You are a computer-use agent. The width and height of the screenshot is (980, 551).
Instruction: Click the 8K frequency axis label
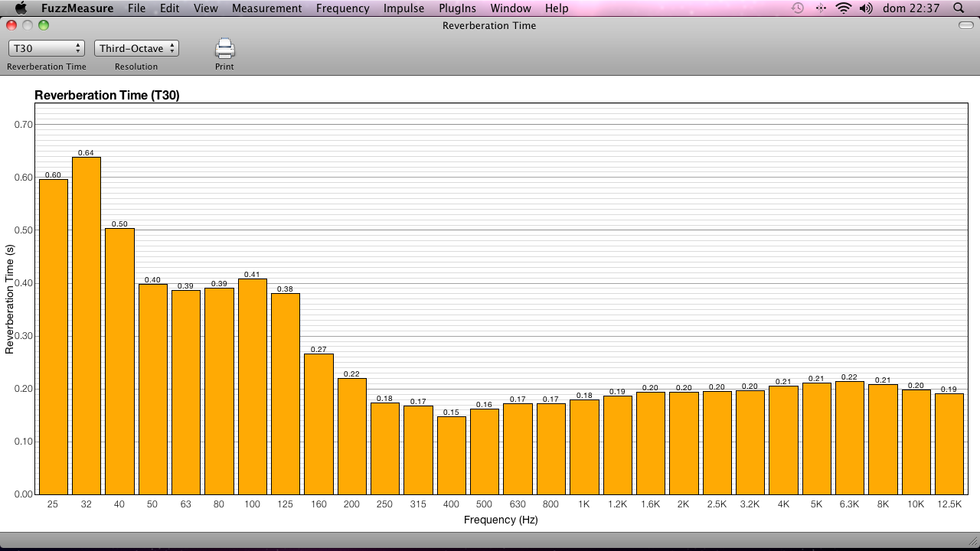(x=883, y=505)
